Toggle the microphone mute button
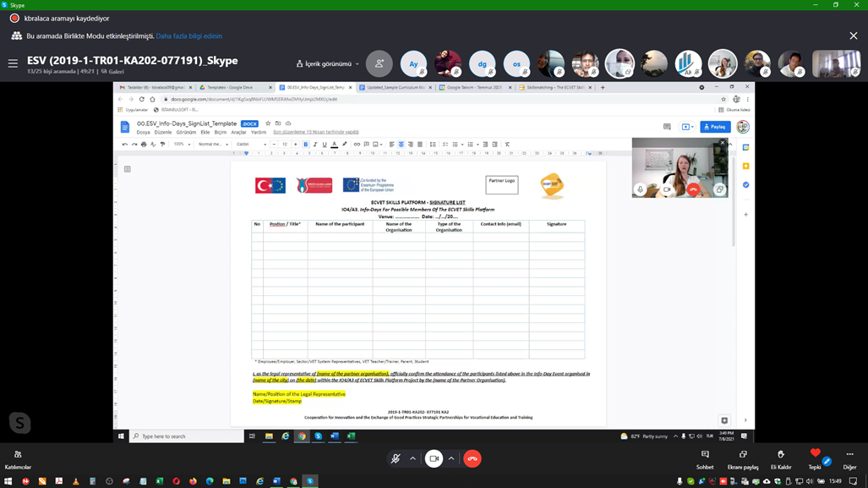 [395, 458]
